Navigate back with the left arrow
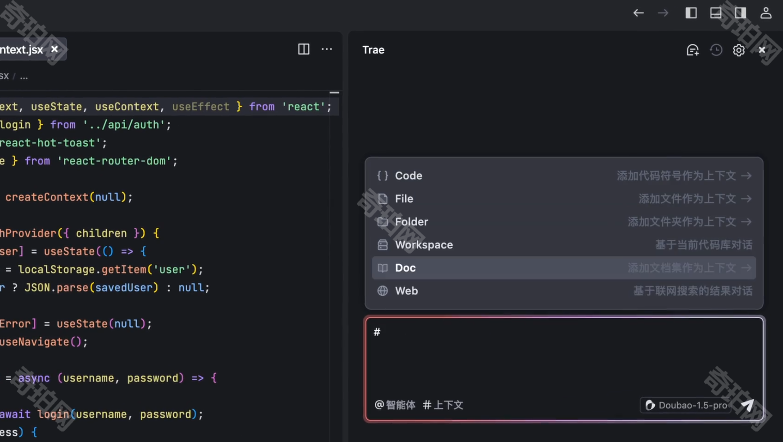Image resolution: width=783 pixels, height=442 pixels. 638,13
